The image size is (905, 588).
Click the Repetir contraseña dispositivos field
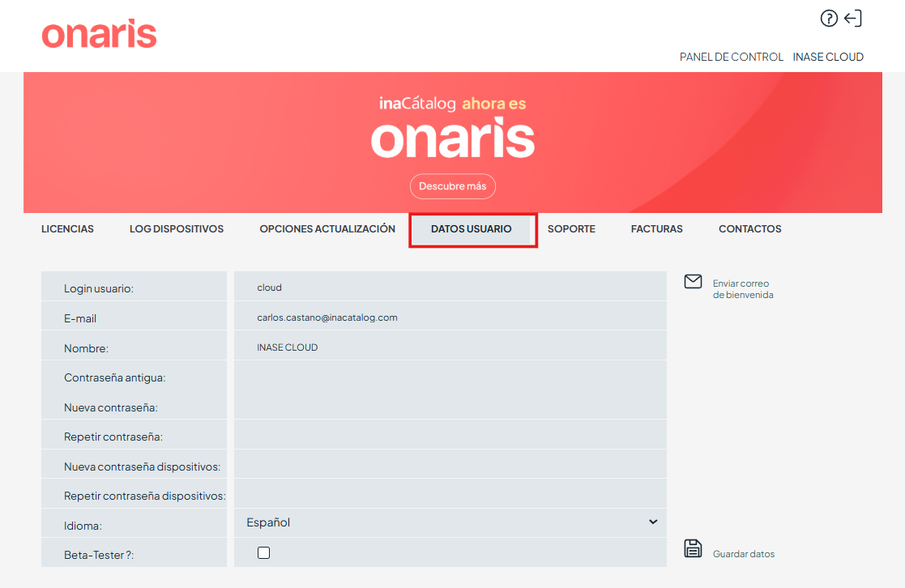[450, 494]
